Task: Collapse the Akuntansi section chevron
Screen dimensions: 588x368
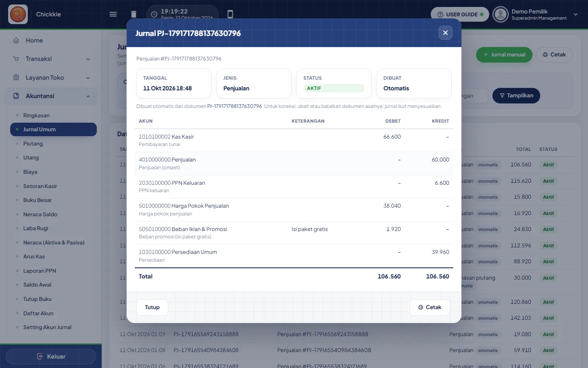Action: [88, 96]
